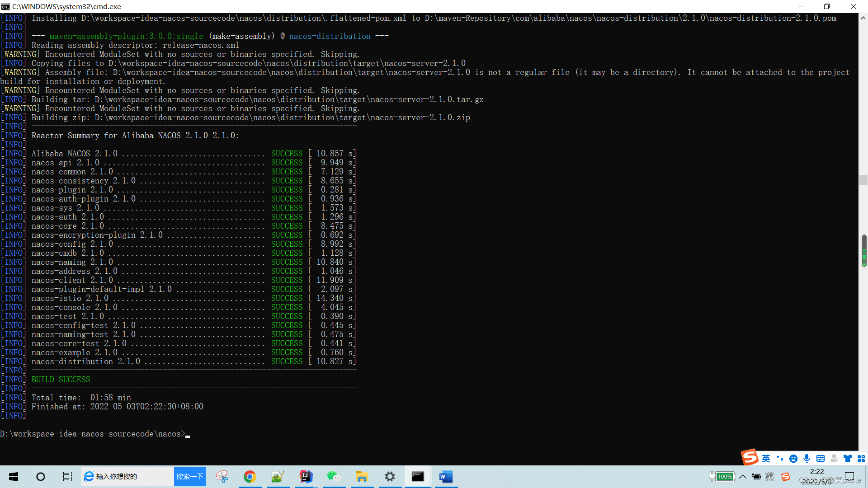Open Microsoft Word from the taskbar
This screenshot has height=488, width=868.
coord(446,477)
